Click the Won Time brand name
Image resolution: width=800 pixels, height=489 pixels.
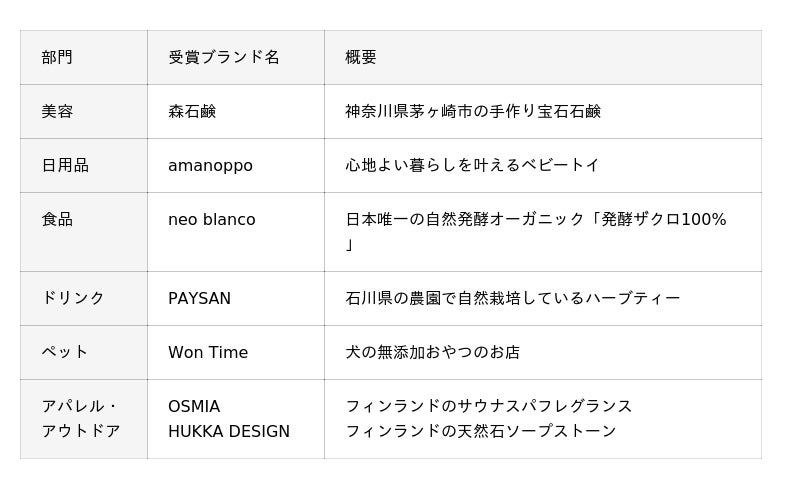(208, 352)
